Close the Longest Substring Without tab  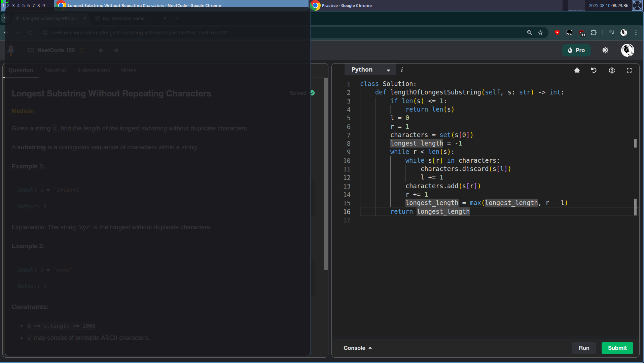pos(85,18)
